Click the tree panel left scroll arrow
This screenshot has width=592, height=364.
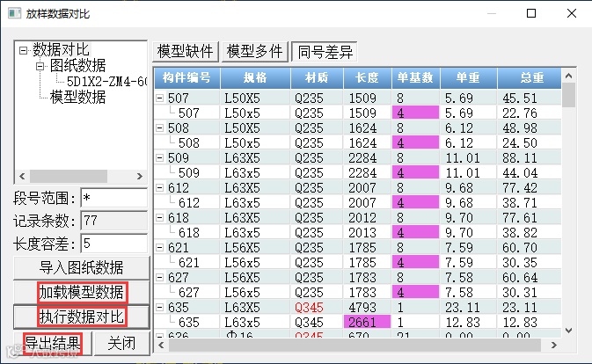(22, 176)
